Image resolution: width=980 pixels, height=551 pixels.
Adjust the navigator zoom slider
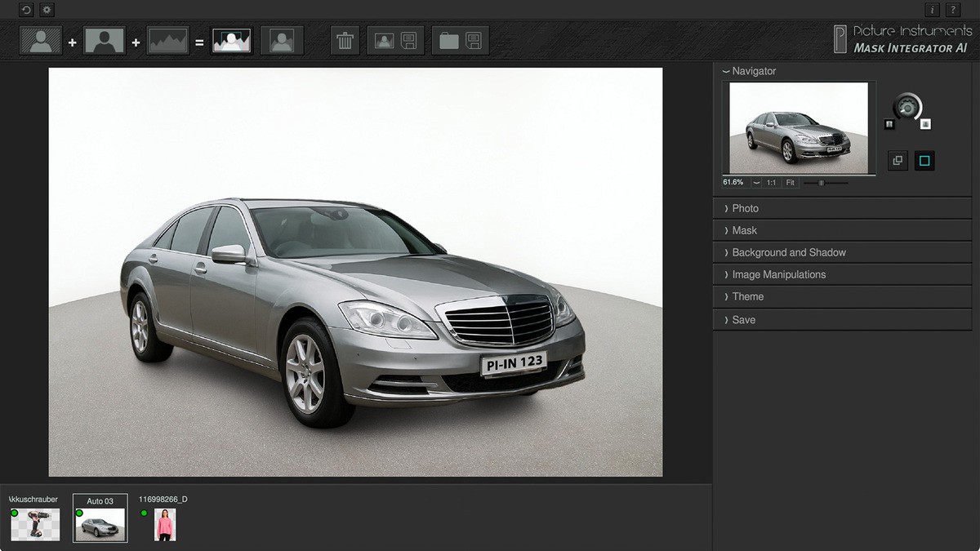pyautogui.click(x=826, y=183)
